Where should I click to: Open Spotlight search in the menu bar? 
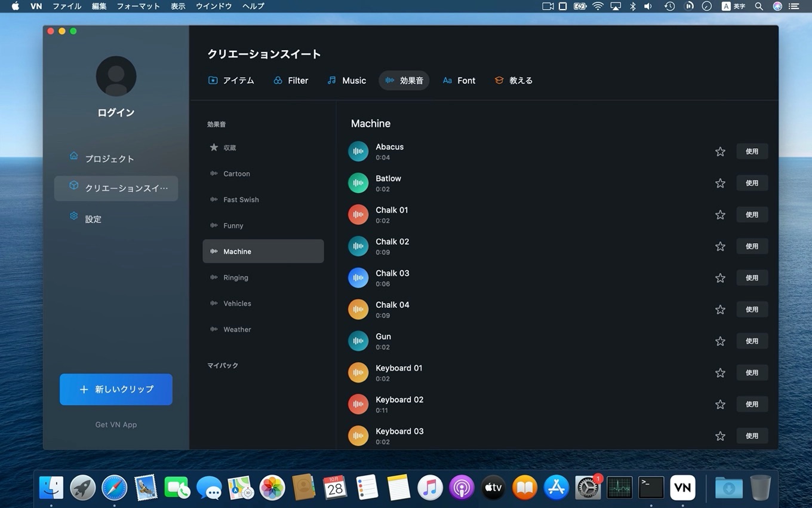point(759,6)
